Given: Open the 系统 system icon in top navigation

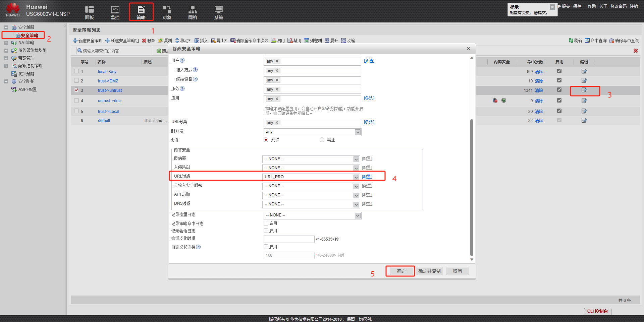Looking at the screenshot, I should tap(218, 12).
